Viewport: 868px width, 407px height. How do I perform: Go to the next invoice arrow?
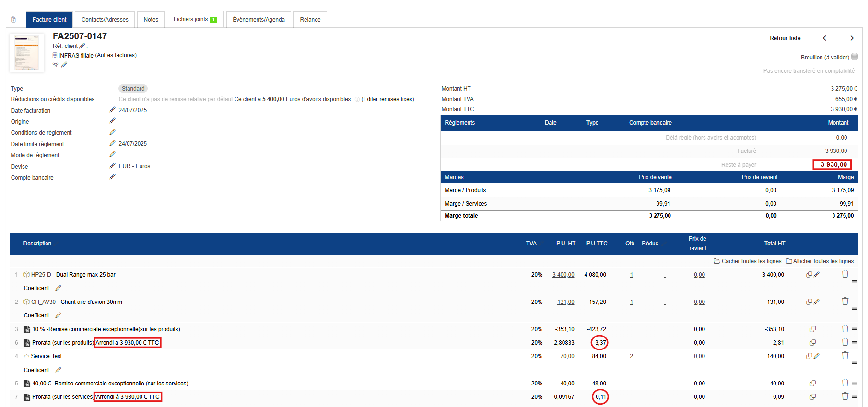[x=852, y=38]
